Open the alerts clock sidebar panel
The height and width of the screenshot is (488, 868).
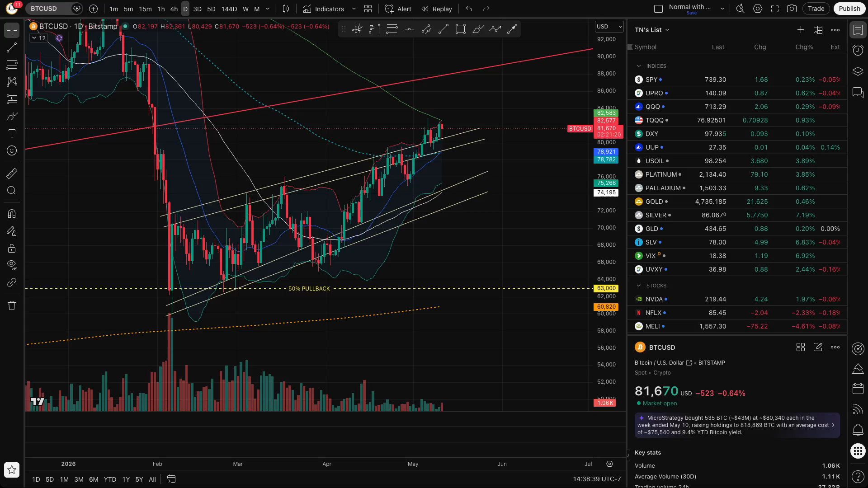click(858, 50)
